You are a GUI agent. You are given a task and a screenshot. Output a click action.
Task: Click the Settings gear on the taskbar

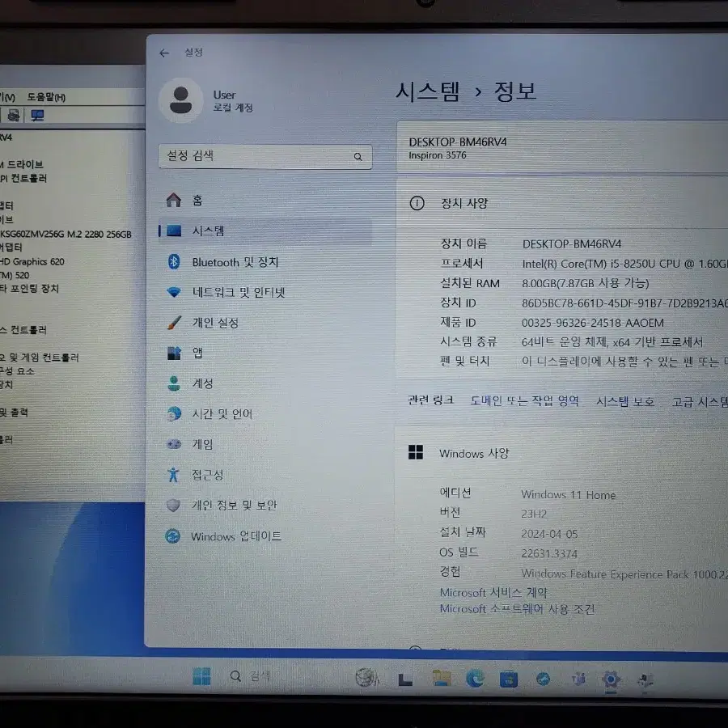(x=611, y=680)
